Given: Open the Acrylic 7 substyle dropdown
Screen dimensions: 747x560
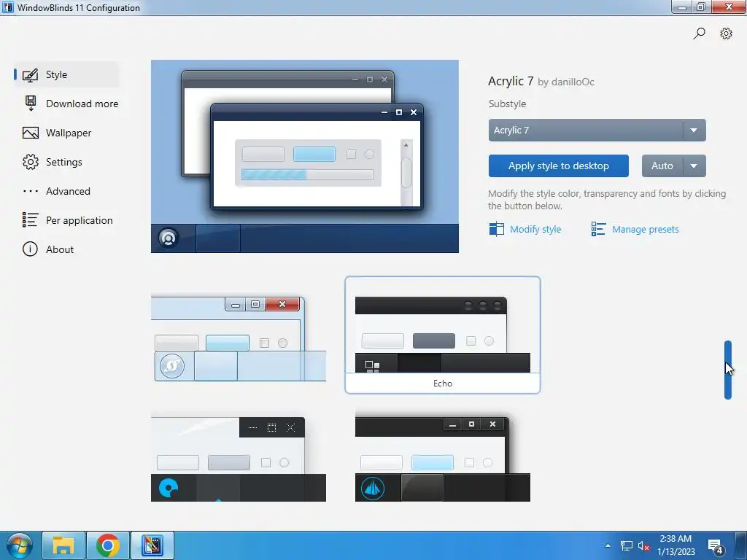Looking at the screenshot, I should click(597, 130).
